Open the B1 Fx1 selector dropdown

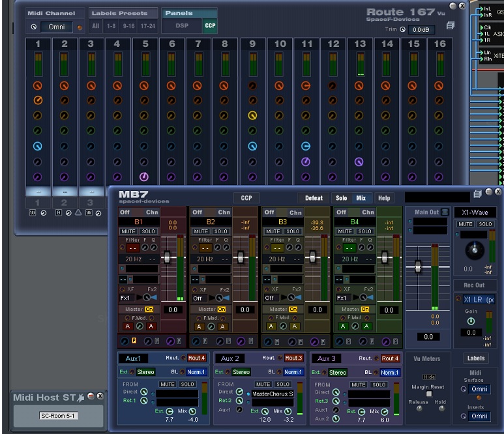coord(128,298)
